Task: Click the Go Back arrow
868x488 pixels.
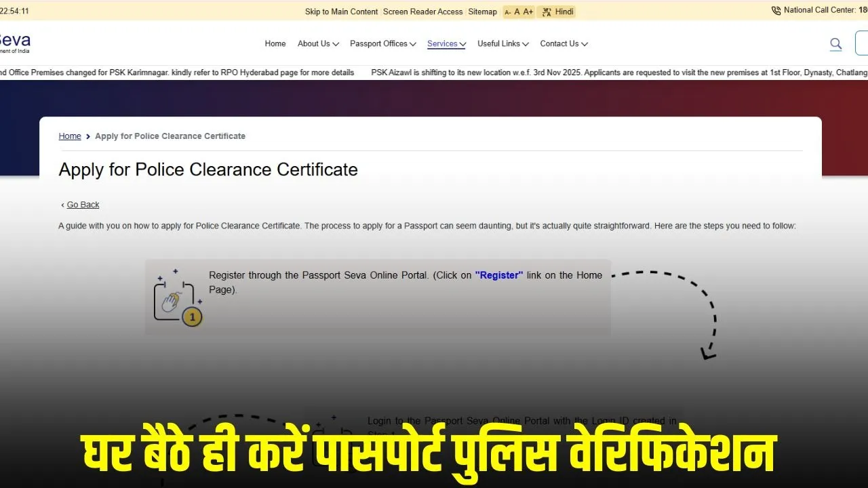Action: pyautogui.click(x=62, y=204)
